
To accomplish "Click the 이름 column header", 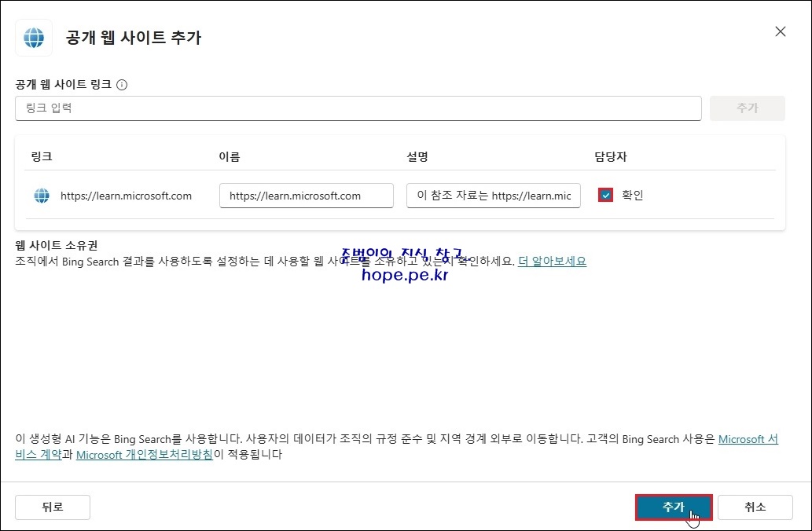I will click(x=230, y=156).
